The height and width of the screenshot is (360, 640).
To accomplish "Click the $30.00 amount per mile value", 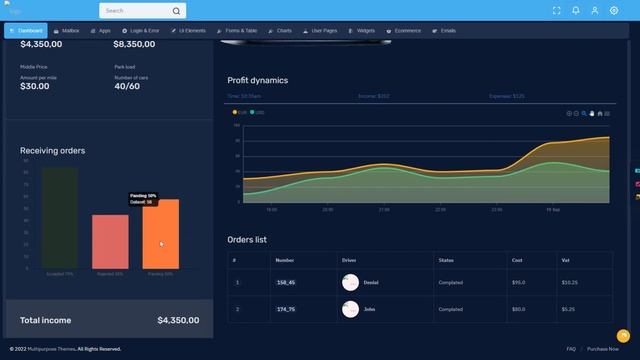I will pos(35,86).
